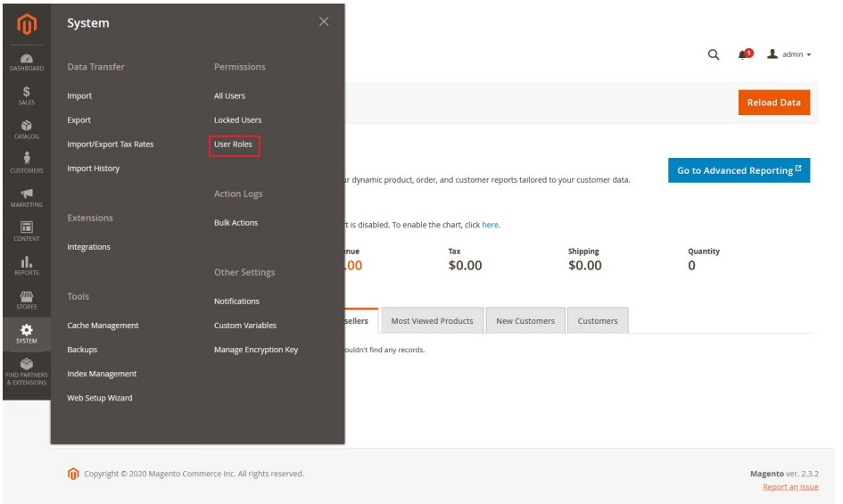
Task: Open the notifications bell icon
Action: pos(743,54)
